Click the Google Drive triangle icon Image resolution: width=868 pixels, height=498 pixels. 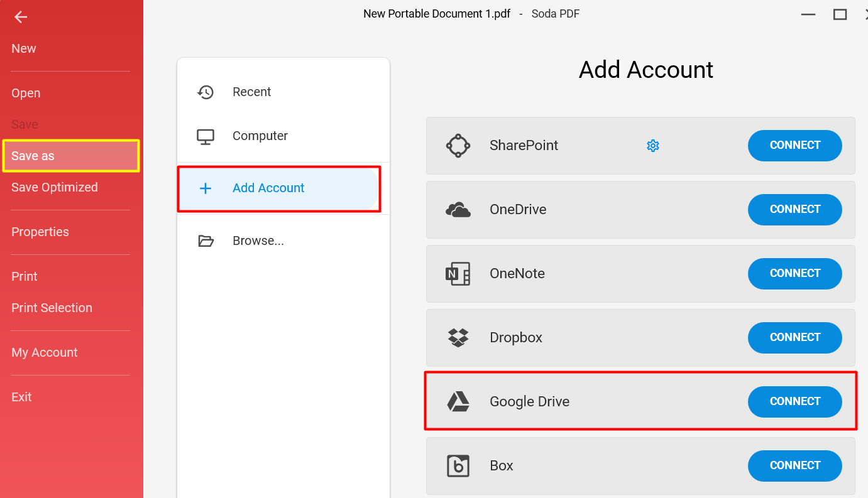458,401
